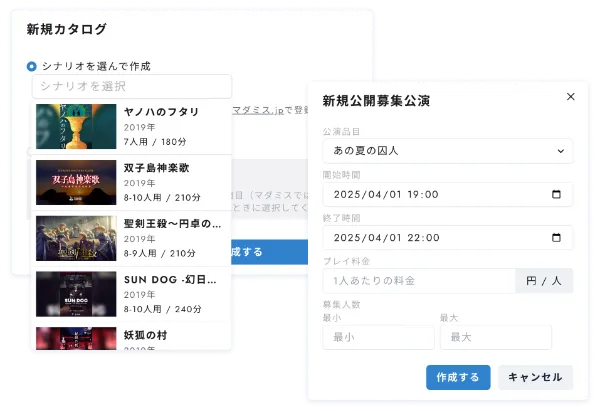Image resolution: width=600 pixels, height=411 pixels.
Task: Open the シナリオを選択 search combo box
Action: (x=131, y=86)
